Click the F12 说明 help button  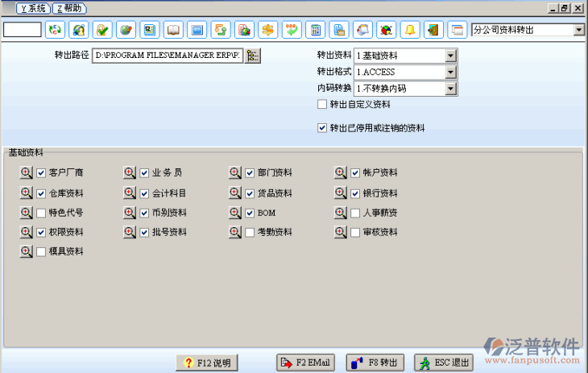pyautogui.click(x=207, y=363)
